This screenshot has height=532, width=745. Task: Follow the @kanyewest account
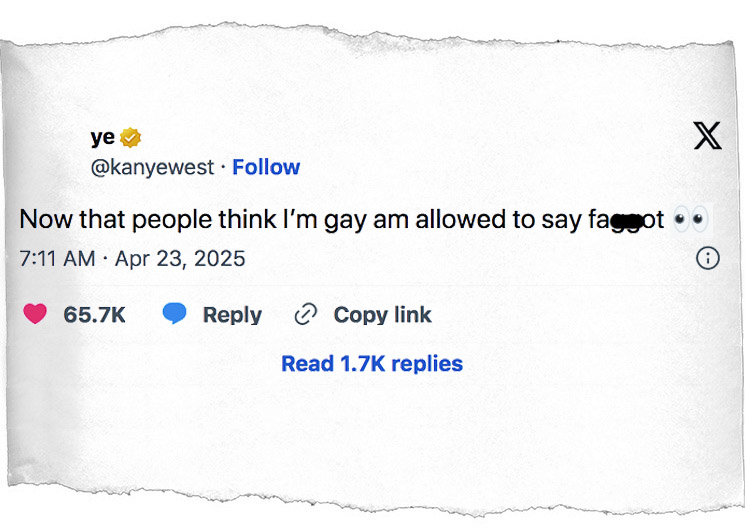(x=266, y=167)
